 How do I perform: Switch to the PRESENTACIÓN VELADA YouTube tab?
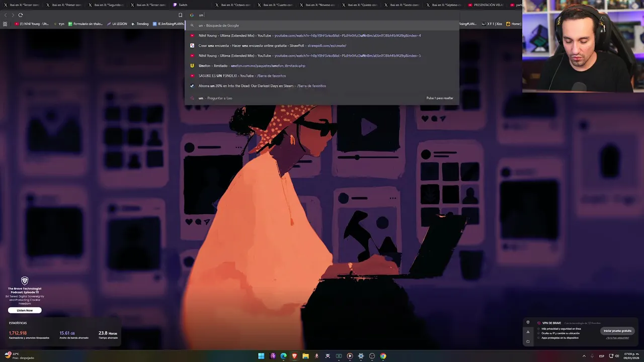tap(487, 5)
